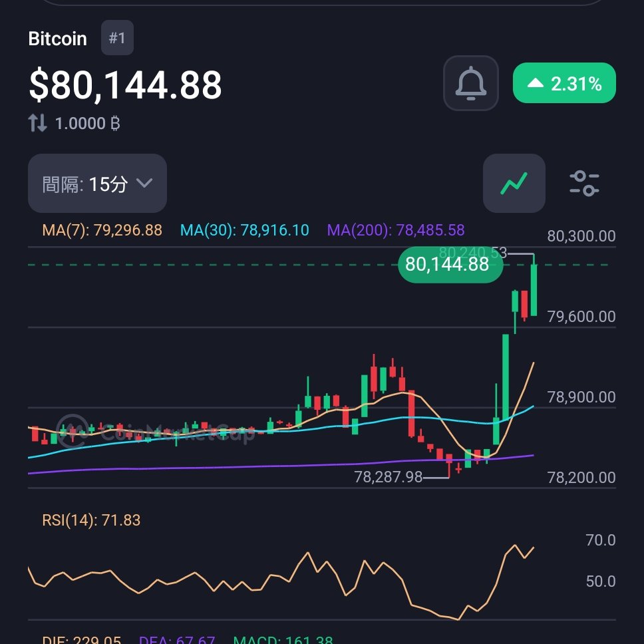Viewport: 644px width, 644px height.
Task: Tap the 78,287.98 low price marker
Action: click(x=388, y=477)
